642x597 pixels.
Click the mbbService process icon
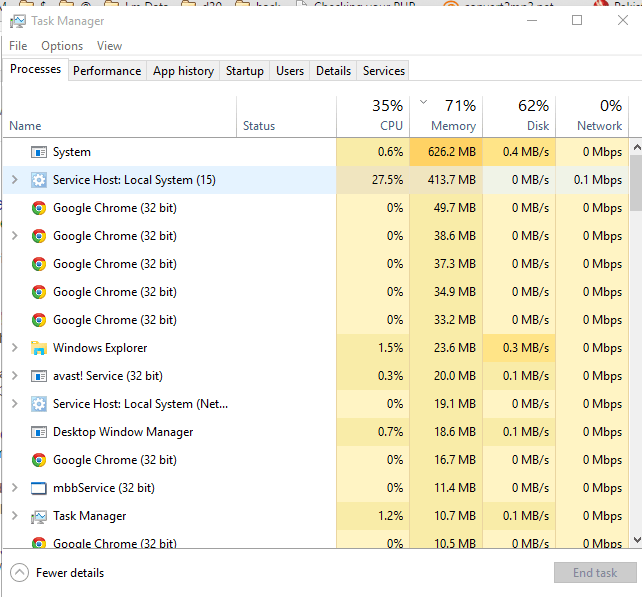coord(39,488)
